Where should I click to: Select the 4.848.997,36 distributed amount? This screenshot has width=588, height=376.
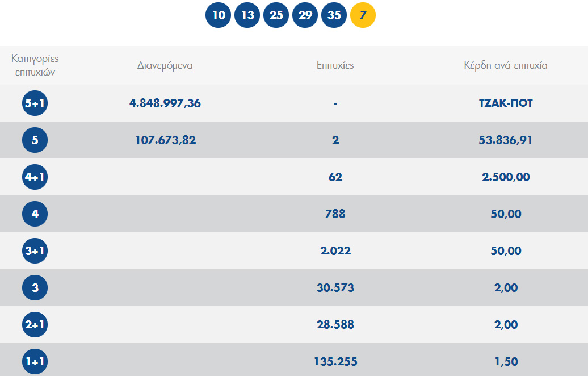[x=165, y=103]
